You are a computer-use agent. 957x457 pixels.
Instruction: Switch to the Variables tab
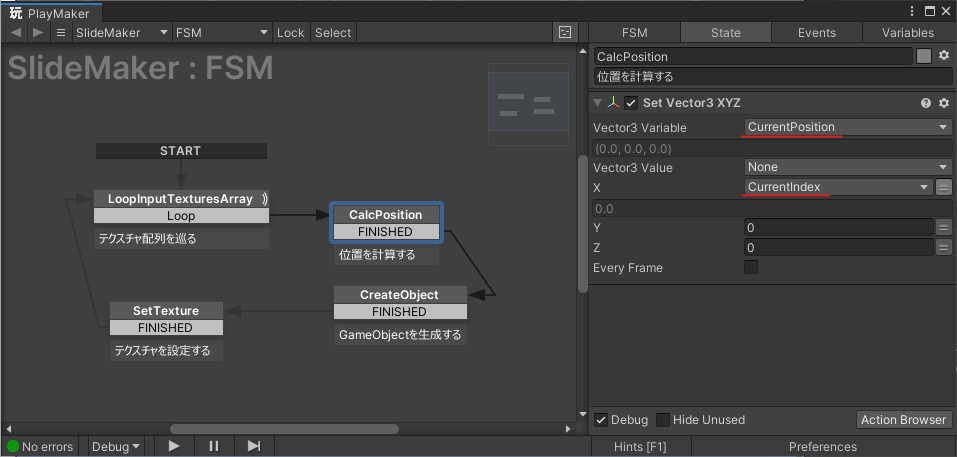pos(908,32)
